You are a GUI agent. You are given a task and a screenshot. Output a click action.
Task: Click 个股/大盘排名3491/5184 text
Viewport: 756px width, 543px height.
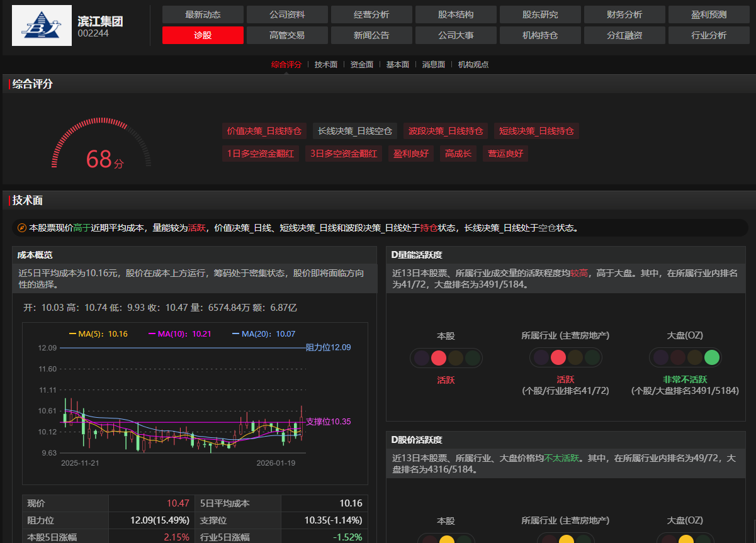click(x=685, y=391)
